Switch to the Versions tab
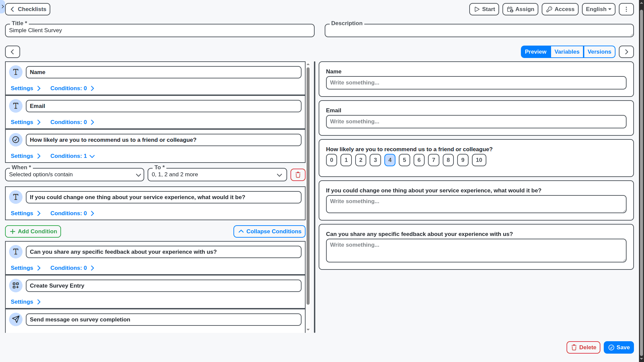 click(599, 52)
